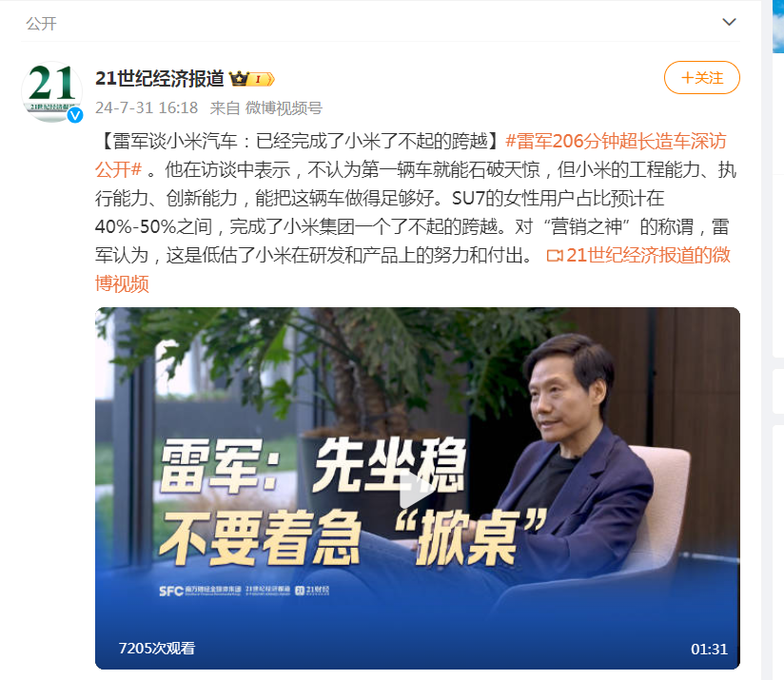
Task: Open the 21世纪经济报道的微博视频 link
Action: [413, 269]
